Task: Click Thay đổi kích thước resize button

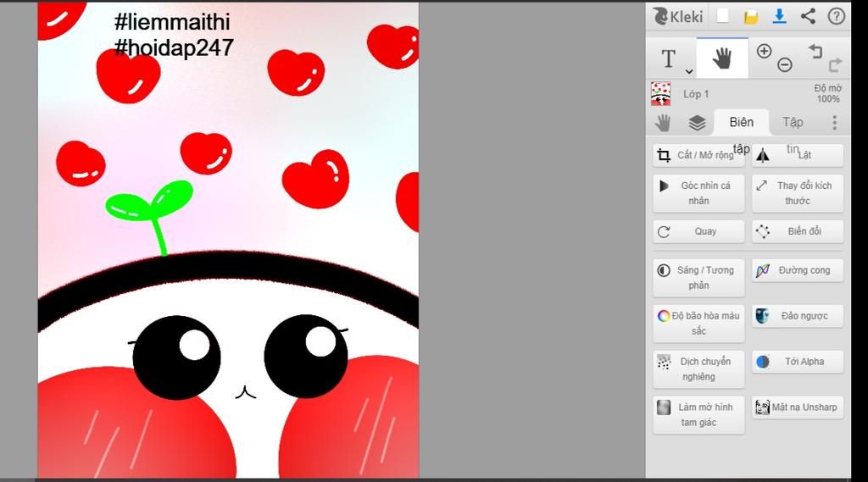Action: 798,193
